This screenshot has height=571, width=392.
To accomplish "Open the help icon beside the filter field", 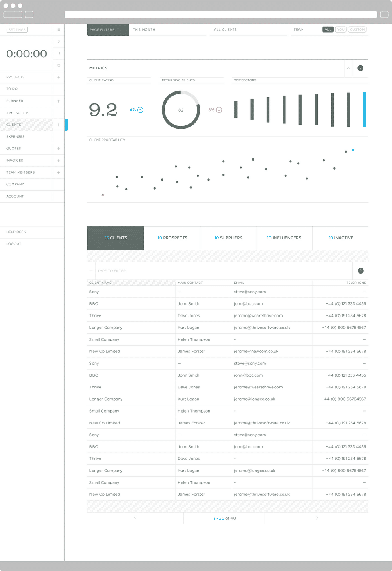I will click(x=361, y=271).
